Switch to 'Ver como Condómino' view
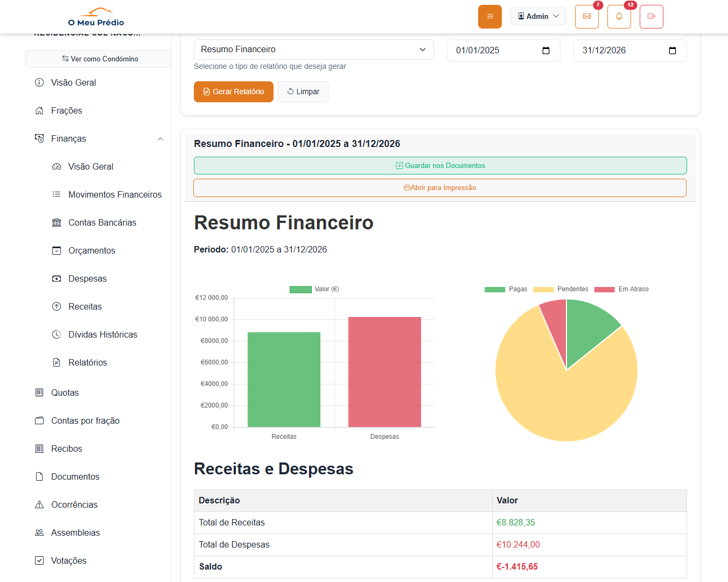The width and height of the screenshot is (728, 582). [98, 59]
